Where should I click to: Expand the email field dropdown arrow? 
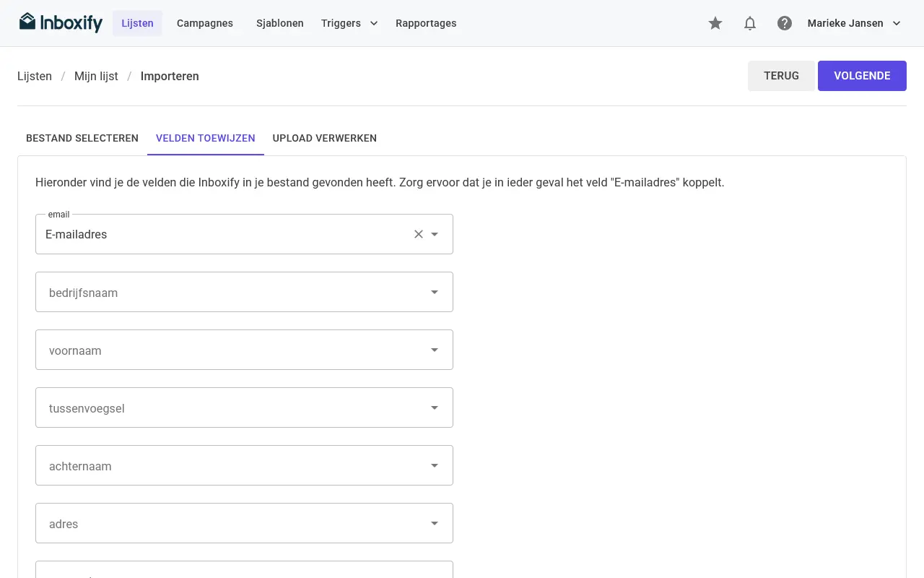point(435,234)
